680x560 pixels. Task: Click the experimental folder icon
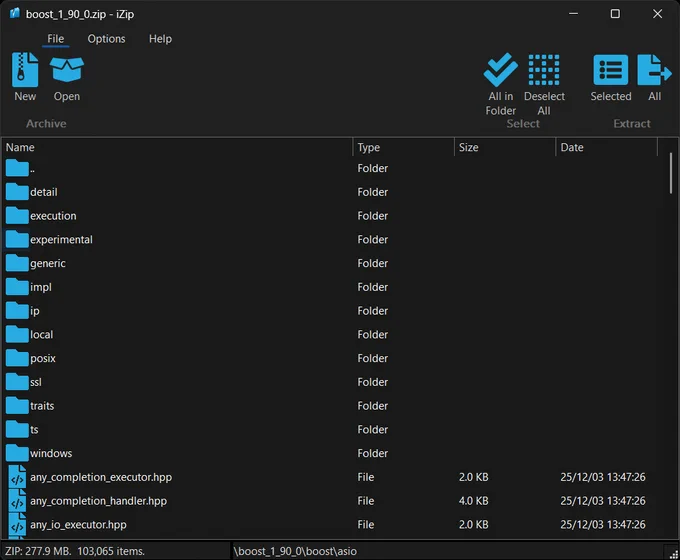(17, 239)
